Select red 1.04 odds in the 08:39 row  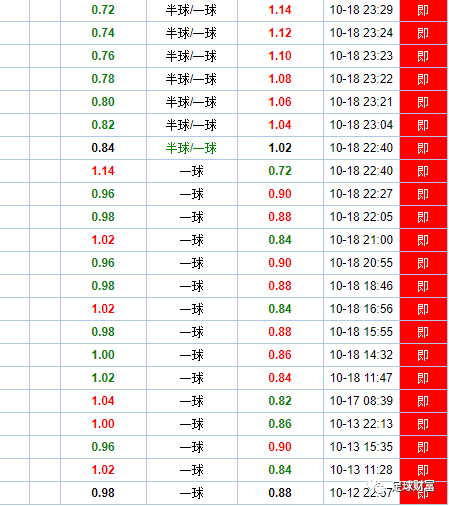tap(103, 401)
